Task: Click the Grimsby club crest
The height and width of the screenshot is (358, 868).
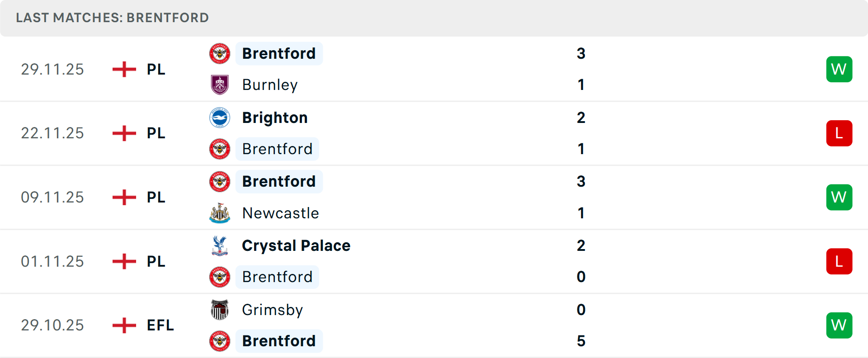Action: tap(220, 310)
